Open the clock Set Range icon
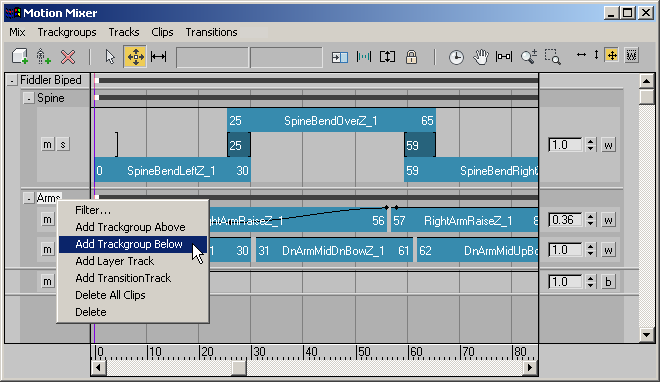This screenshot has height=382, width=660. point(456,57)
